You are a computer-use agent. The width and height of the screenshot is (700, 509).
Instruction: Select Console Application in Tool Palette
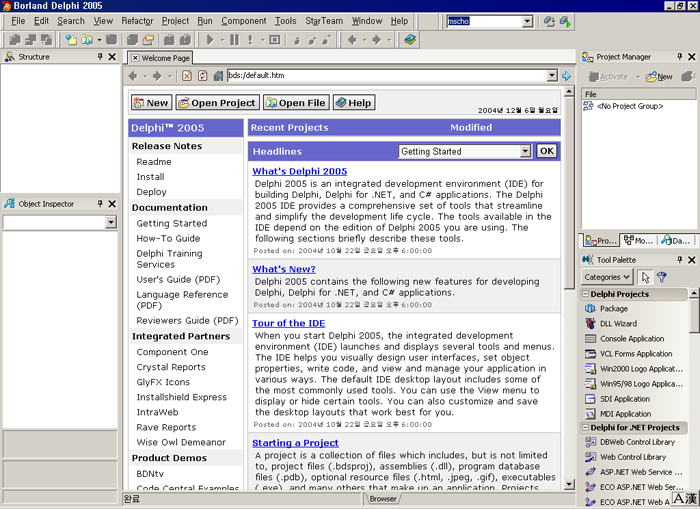(x=632, y=339)
